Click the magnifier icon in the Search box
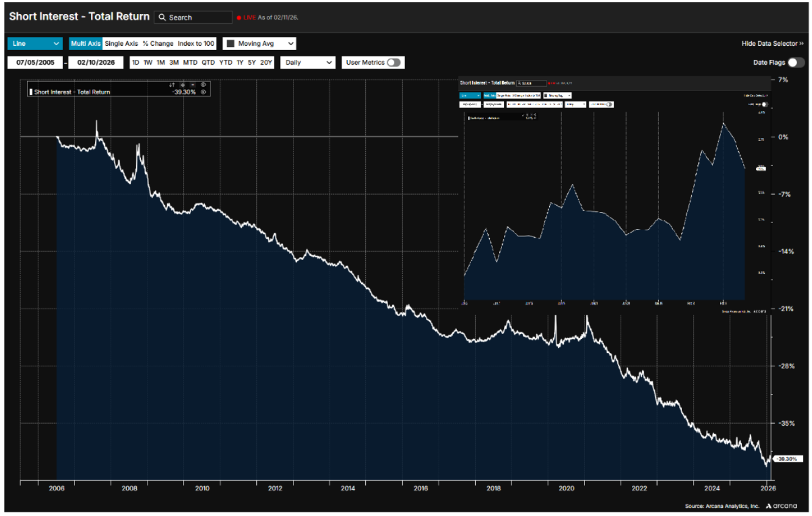The height and width of the screenshot is (516, 812). point(162,18)
